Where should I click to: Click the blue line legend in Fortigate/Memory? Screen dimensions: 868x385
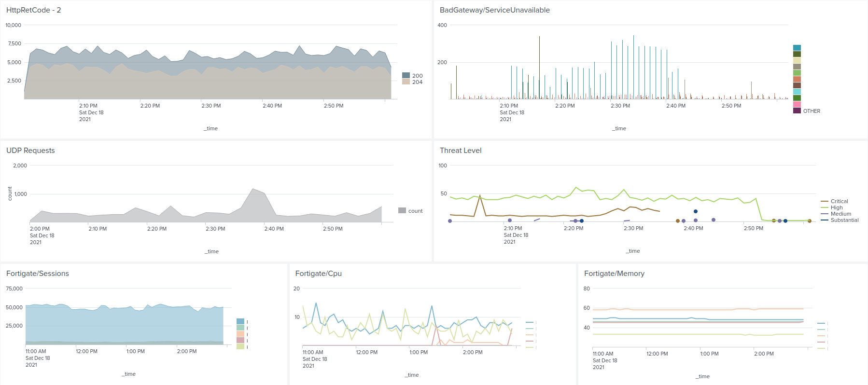tap(821, 323)
